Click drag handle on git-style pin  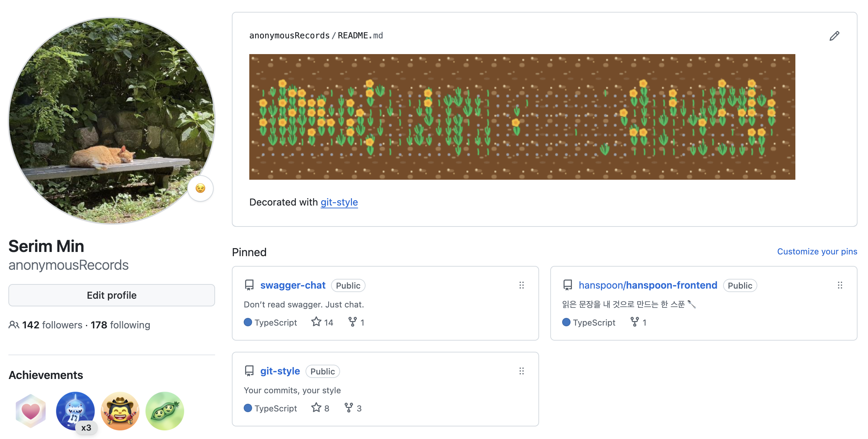tap(521, 371)
